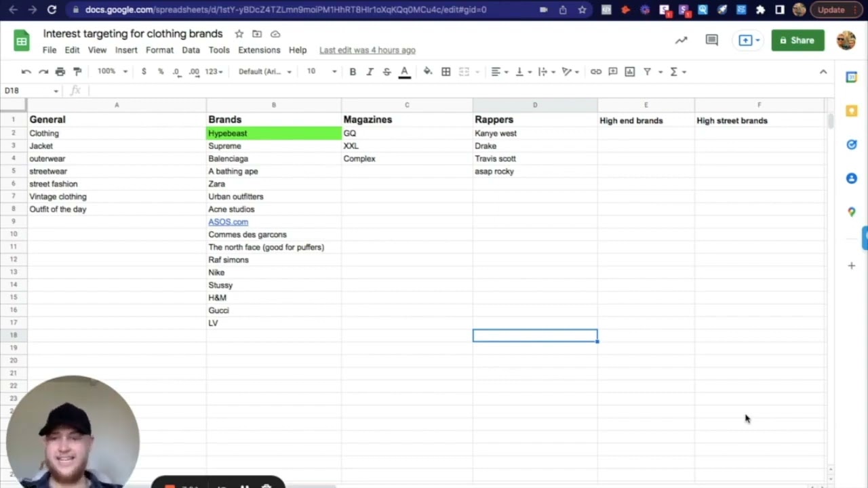Open the text rotation dropdown
This screenshot has height=488, width=868.
(570, 72)
